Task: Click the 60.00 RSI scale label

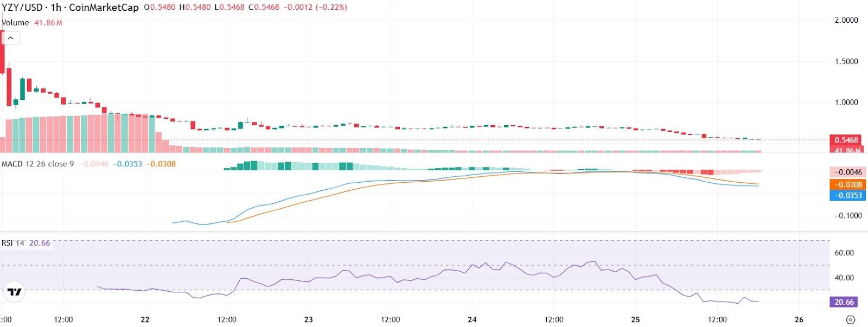Action: (x=844, y=253)
